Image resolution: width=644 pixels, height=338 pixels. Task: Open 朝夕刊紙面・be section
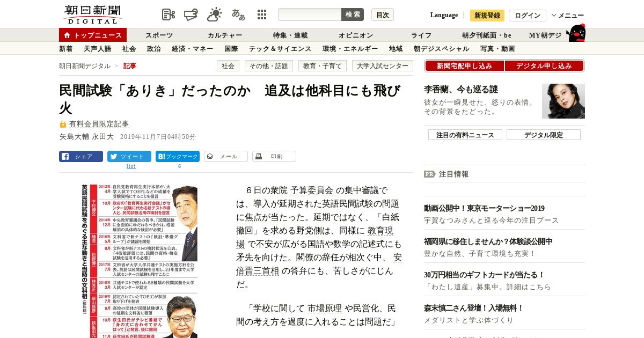(x=487, y=35)
